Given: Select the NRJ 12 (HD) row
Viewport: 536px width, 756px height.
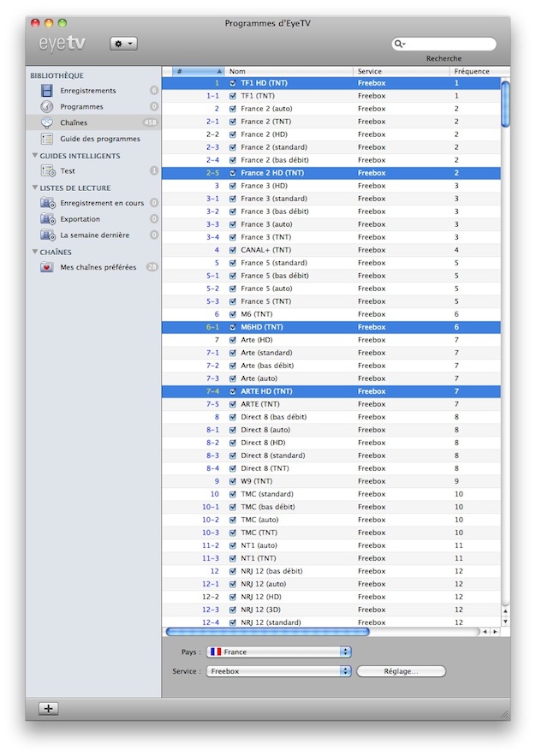Looking at the screenshot, I should tap(331, 597).
